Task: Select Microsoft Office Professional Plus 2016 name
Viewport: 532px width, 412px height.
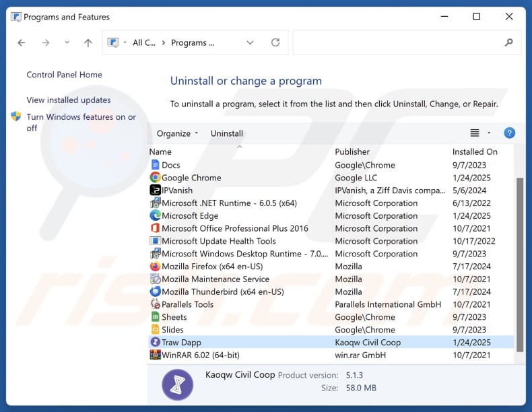Action: point(235,228)
